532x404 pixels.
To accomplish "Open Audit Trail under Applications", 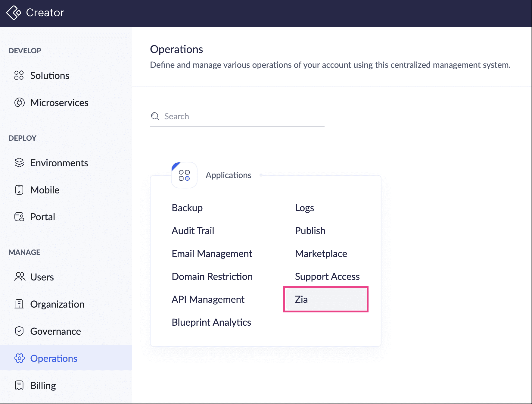I will click(193, 231).
